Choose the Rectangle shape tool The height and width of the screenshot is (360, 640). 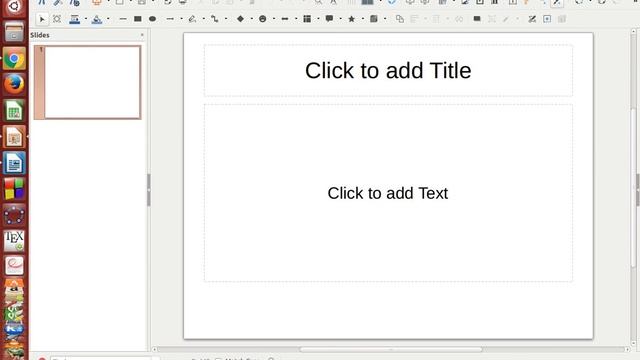[138, 19]
